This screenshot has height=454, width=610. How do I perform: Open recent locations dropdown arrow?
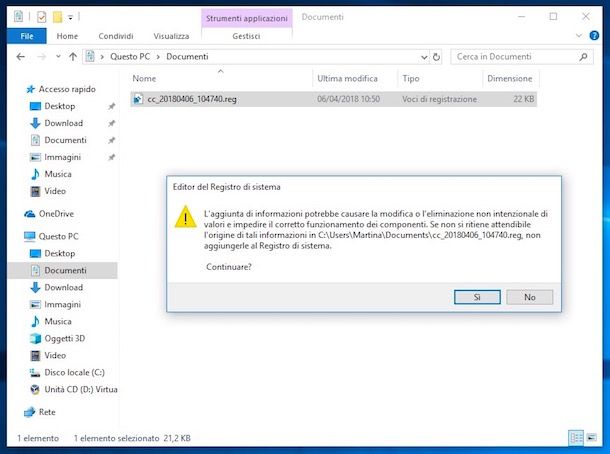[58, 57]
